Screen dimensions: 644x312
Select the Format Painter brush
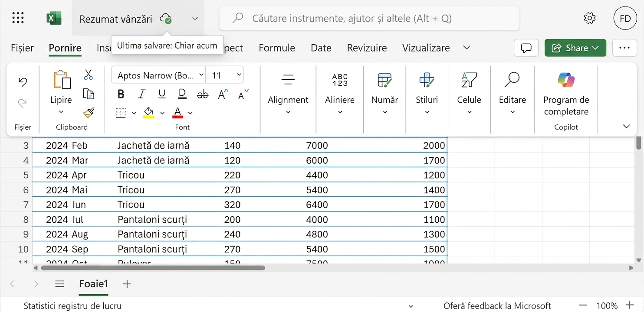click(89, 113)
